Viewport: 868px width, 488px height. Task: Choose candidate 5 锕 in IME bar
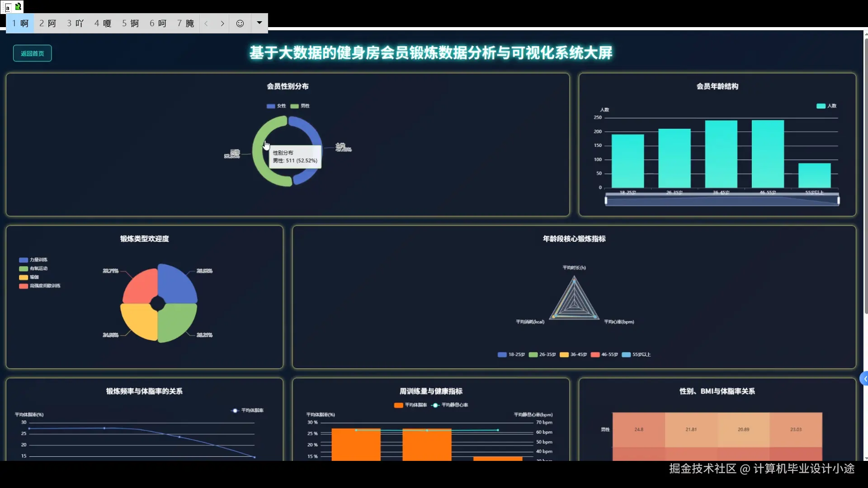pyautogui.click(x=130, y=23)
